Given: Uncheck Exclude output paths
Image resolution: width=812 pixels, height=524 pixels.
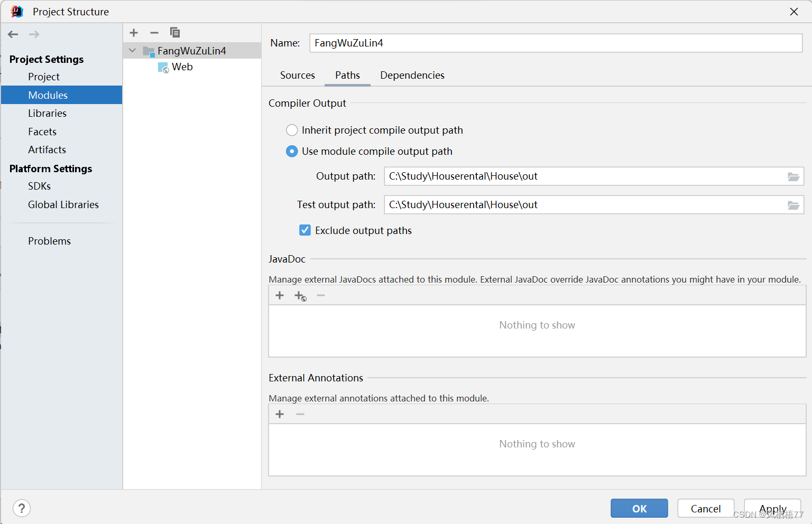Looking at the screenshot, I should coord(305,230).
